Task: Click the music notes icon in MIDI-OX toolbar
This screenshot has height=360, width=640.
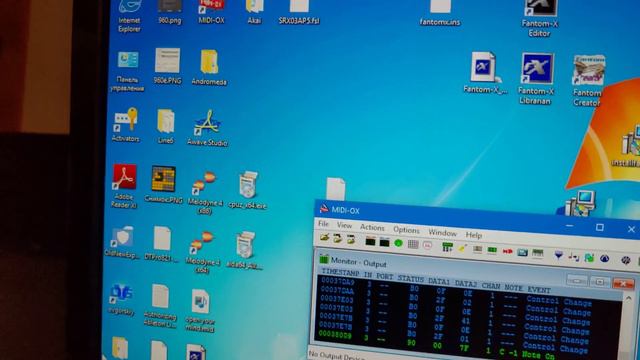Action: [574, 257]
